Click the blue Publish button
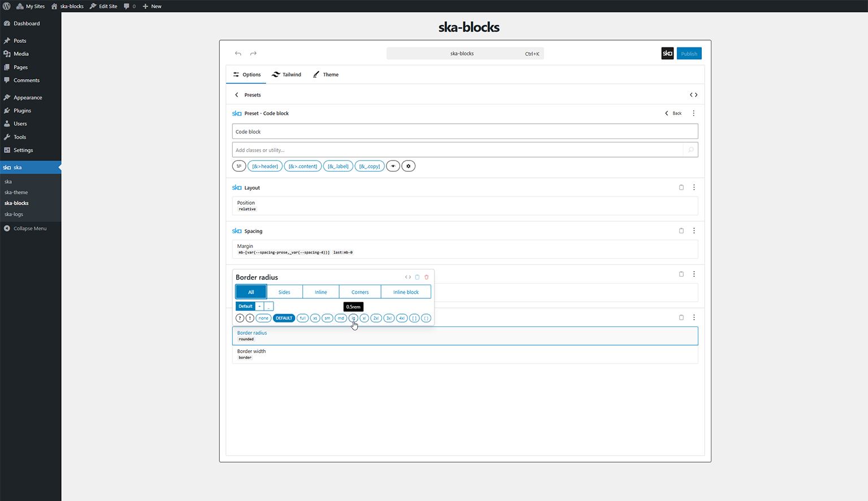The image size is (868, 501). [689, 54]
